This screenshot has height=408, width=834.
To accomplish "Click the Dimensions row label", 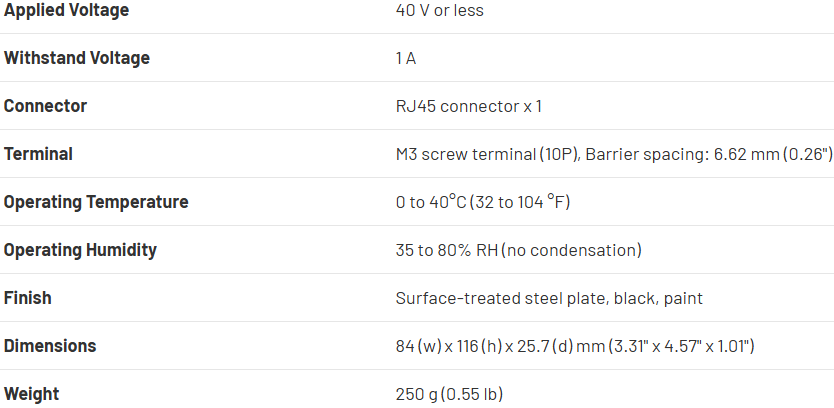I will tap(50, 346).
